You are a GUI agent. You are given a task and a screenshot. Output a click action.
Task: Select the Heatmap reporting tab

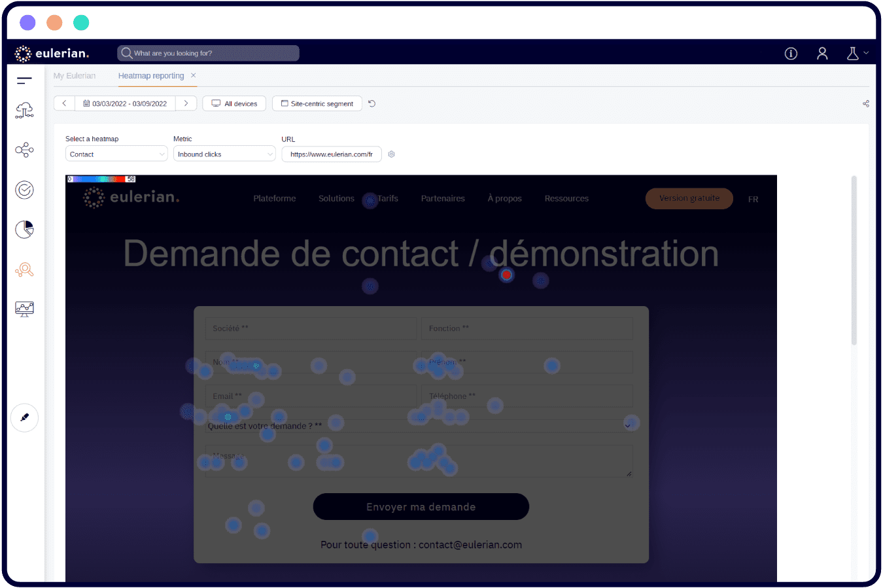coord(151,76)
